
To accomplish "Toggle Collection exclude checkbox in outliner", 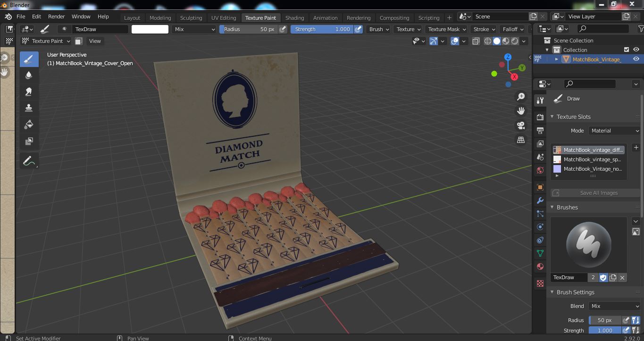I will (x=627, y=50).
